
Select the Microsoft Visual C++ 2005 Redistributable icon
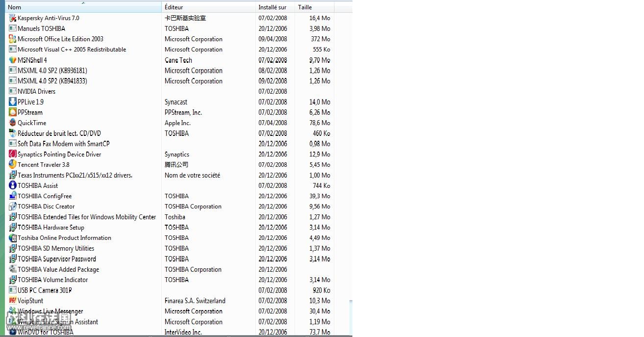13,50
